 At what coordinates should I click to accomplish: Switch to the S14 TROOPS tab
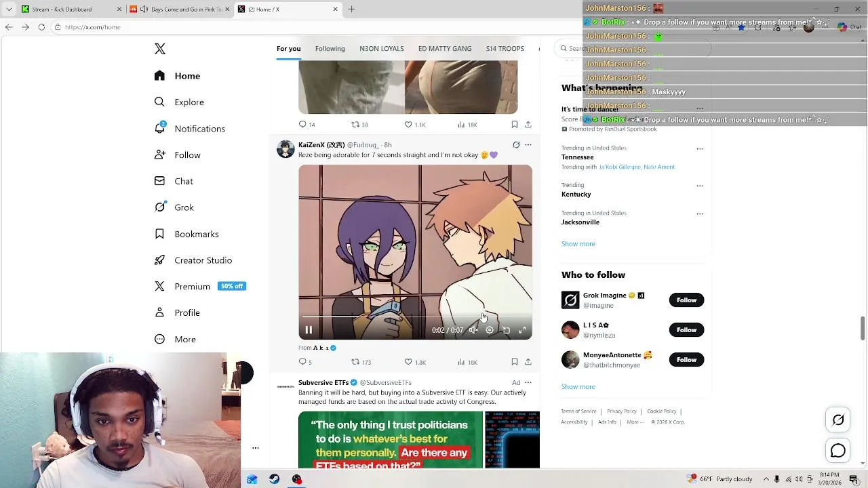click(505, 49)
